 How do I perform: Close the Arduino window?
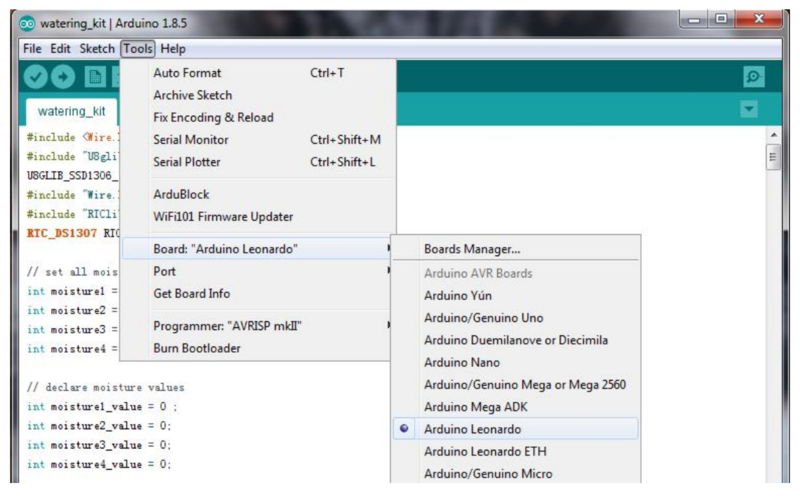(x=759, y=19)
